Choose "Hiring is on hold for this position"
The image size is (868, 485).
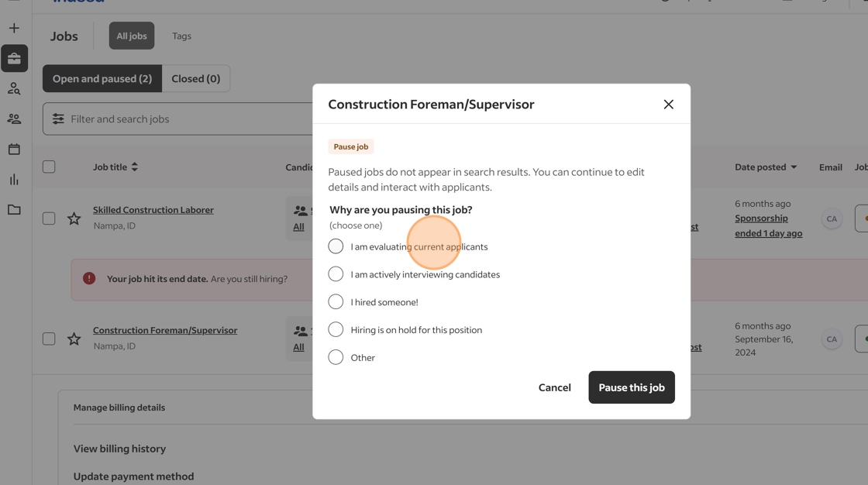tap(336, 330)
